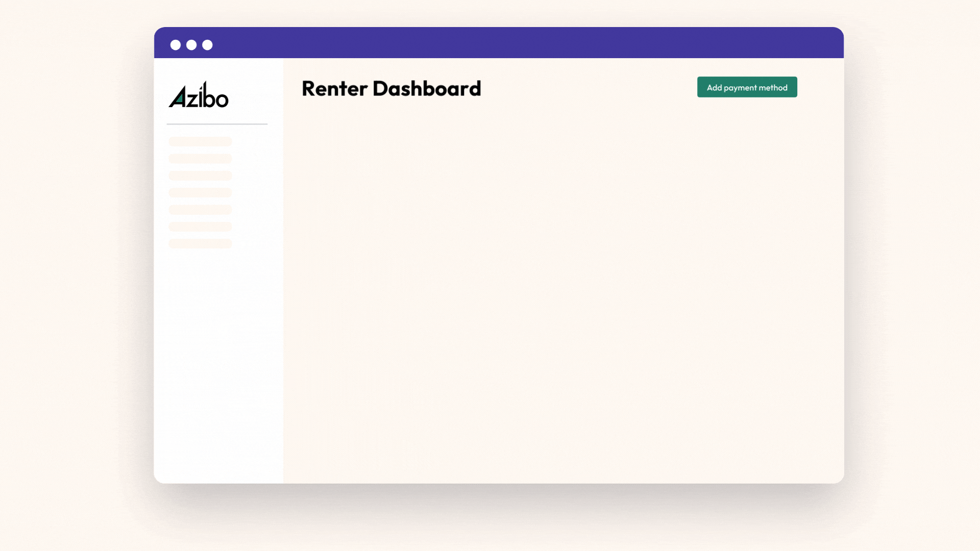Screen dimensions: 980x551
Task: Click the first white window control dot
Action: pos(176,45)
